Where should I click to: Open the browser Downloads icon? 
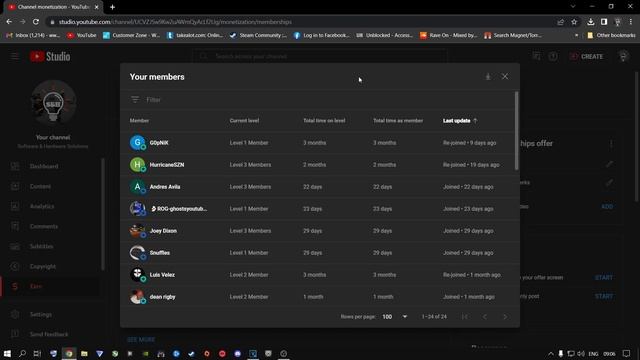click(x=591, y=22)
